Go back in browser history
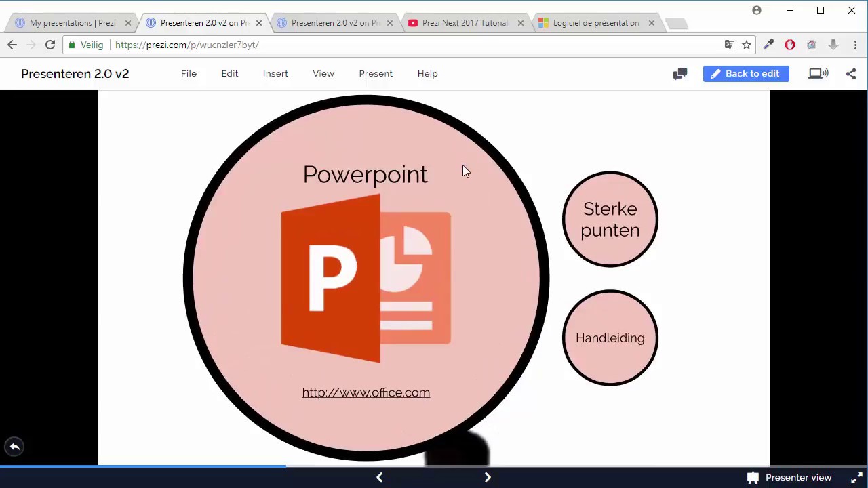The image size is (868, 488). (12, 45)
